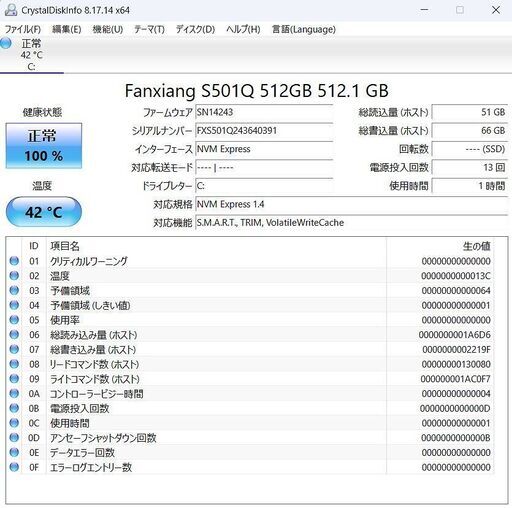Click the ID column header
This screenshot has height=508, width=512.
click(34, 246)
